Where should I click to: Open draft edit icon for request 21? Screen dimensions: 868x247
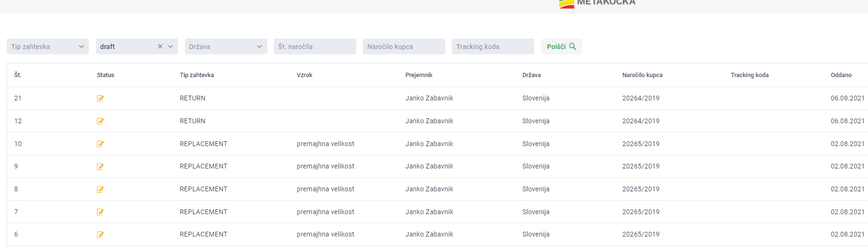(100, 99)
